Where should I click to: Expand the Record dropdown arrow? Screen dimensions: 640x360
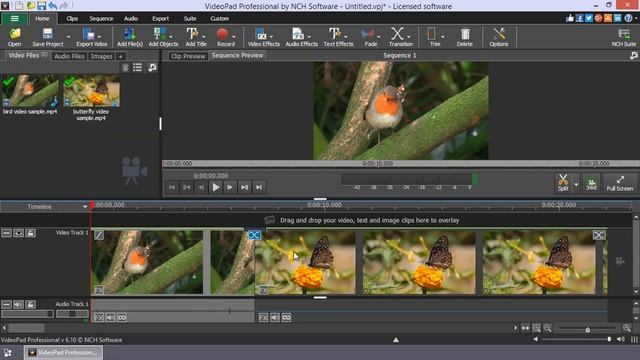pos(233,37)
